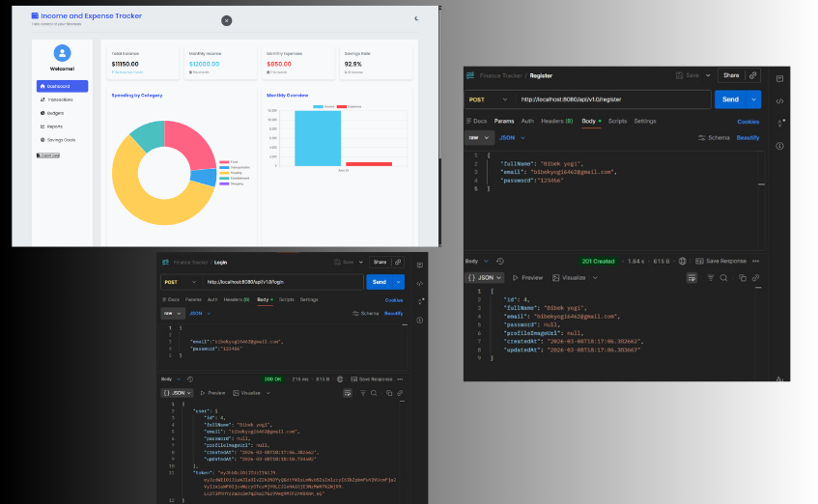Viewport: 818px width, 504px height.
Task: Click the Export Data button
Action: (48, 155)
